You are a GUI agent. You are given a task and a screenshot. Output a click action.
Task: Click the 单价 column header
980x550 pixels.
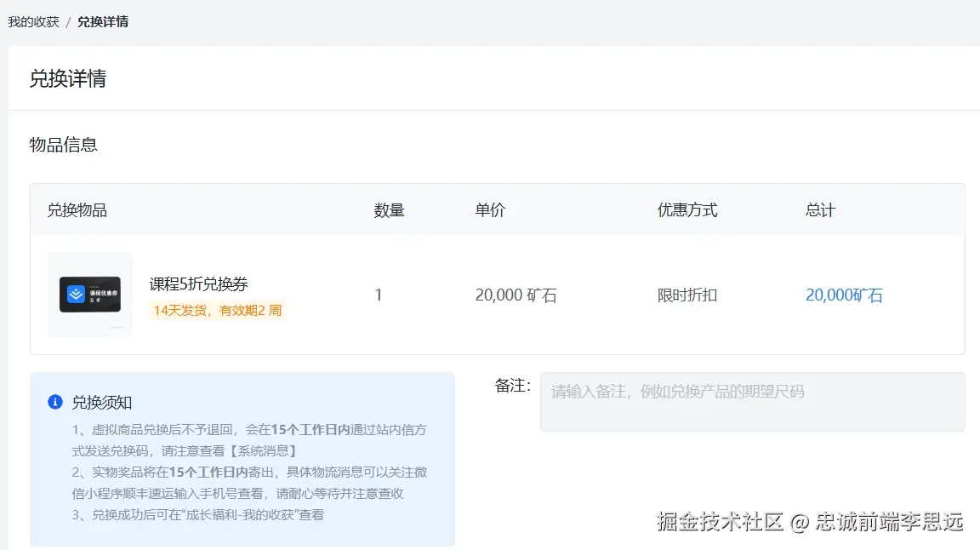[x=489, y=210]
